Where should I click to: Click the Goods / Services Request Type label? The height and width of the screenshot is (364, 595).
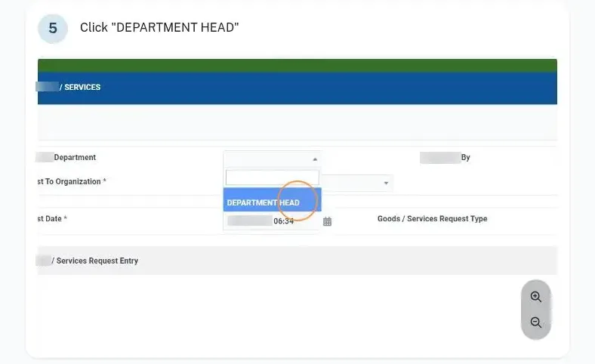[x=432, y=219]
